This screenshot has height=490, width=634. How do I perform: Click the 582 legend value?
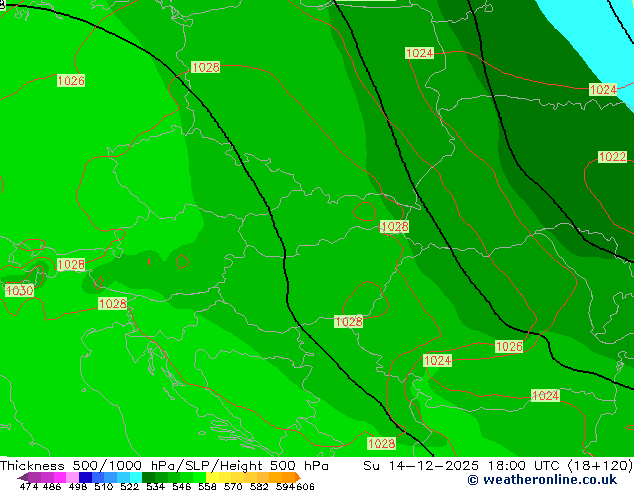[x=259, y=486]
